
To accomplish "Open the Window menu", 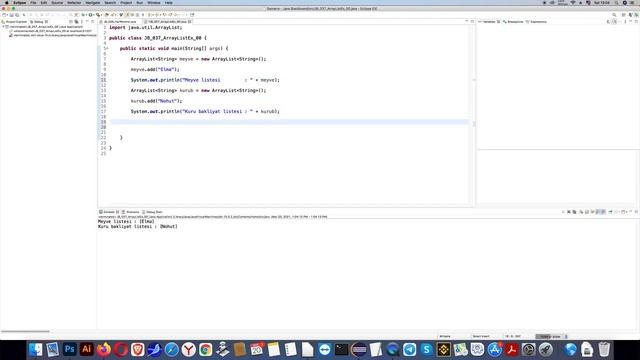I will click(x=153, y=2).
